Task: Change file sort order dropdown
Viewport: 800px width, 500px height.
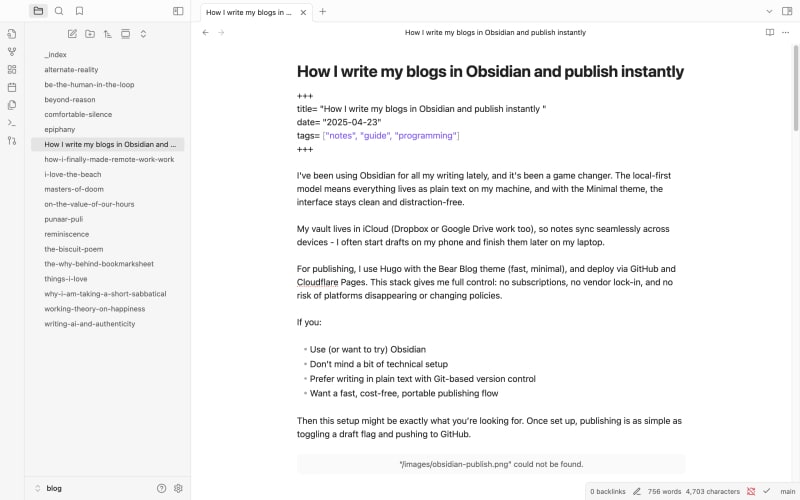Action: click(108, 34)
